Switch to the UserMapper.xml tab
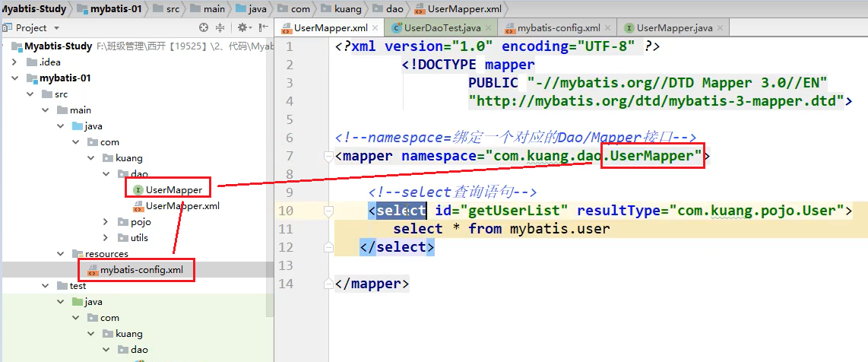The width and height of the screenshot is (868, 362). click(331, 28)
